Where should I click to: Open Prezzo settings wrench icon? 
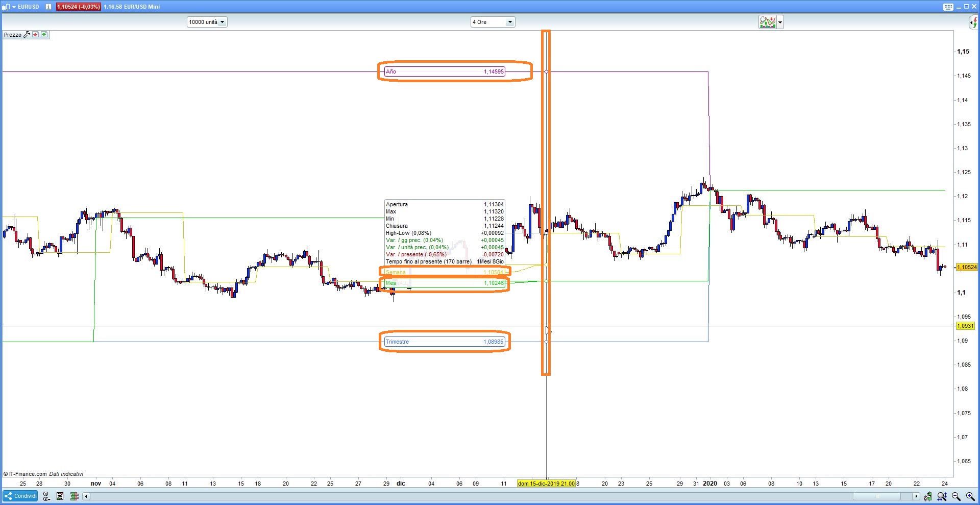[x=27, y=35]
